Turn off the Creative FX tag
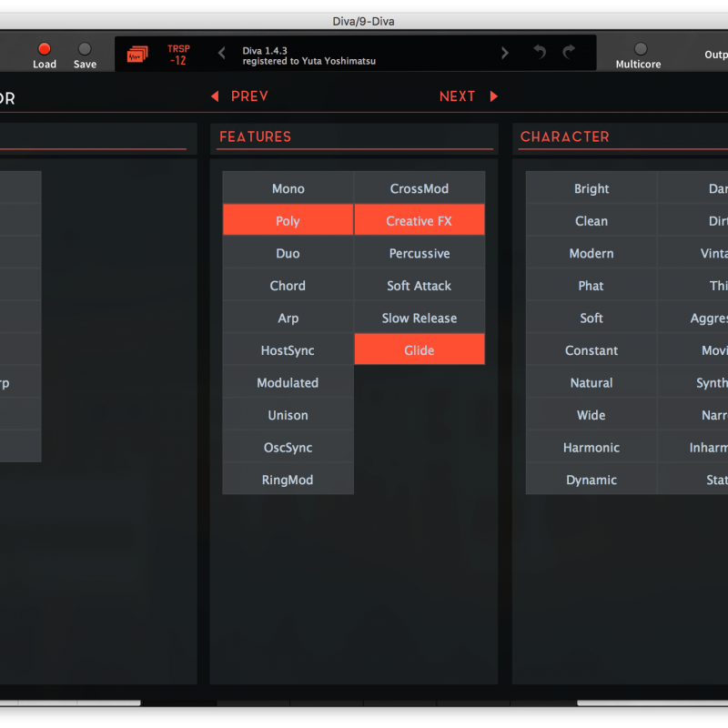 [419, 220]
